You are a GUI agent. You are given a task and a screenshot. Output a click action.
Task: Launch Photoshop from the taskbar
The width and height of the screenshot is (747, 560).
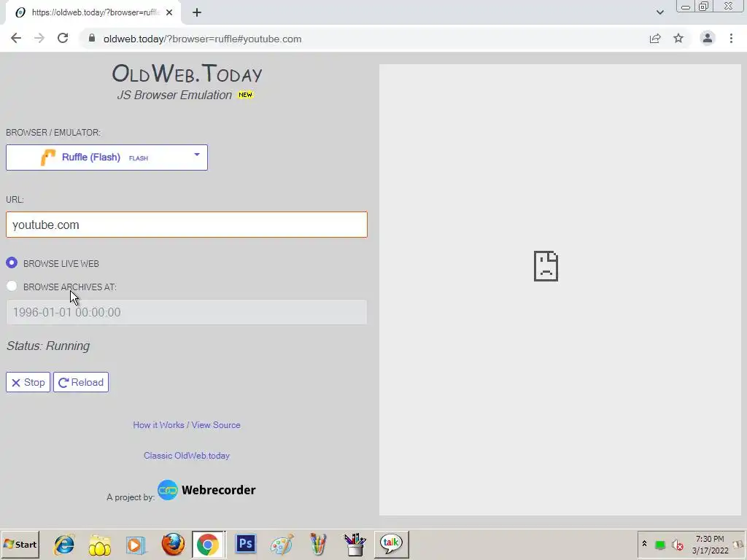point(246,543)
